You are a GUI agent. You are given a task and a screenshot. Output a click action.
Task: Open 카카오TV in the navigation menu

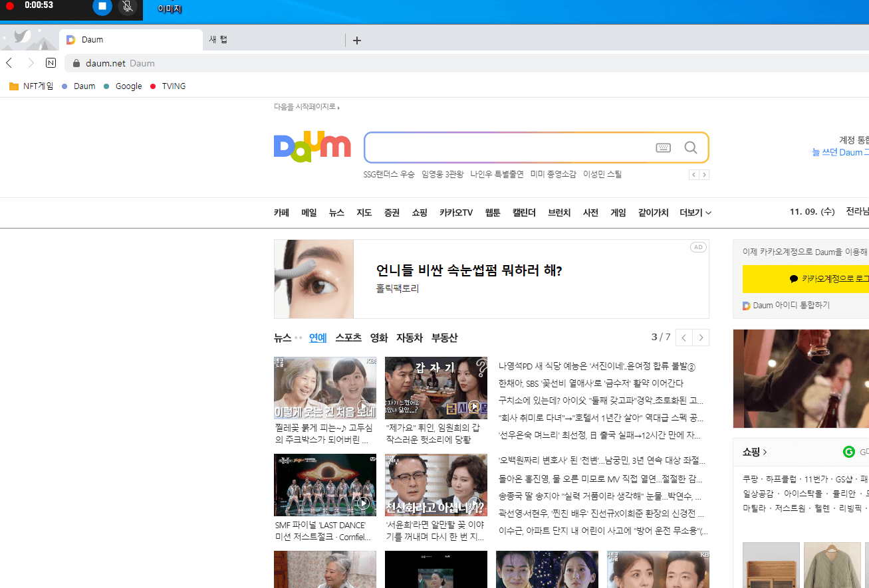[456, 213]
